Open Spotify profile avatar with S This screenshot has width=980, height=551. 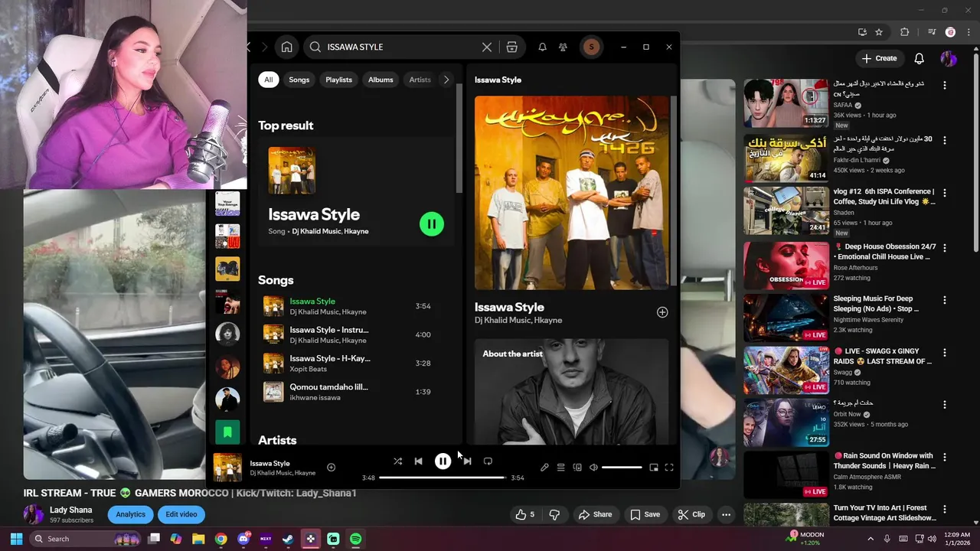[x=591, y=47]
